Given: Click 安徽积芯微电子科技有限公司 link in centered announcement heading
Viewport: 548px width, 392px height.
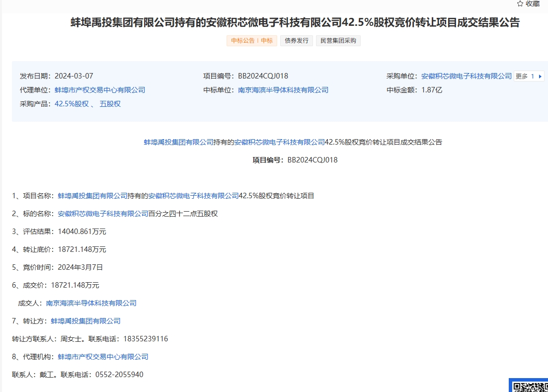Looking at the screenshot, I should [280, 142].
